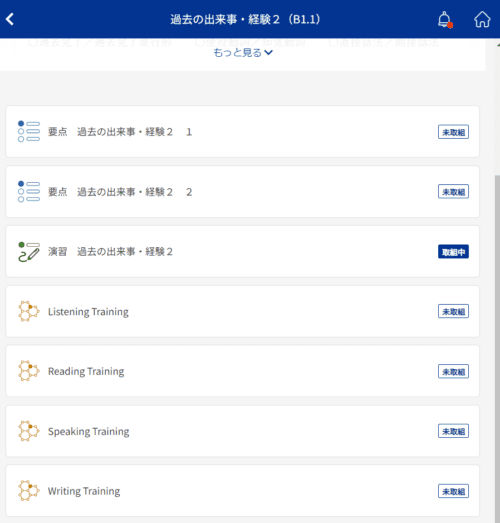This screenshot has height=523, width=500.
Task: Open the Writing Training text link
Action: click(84, 491)
